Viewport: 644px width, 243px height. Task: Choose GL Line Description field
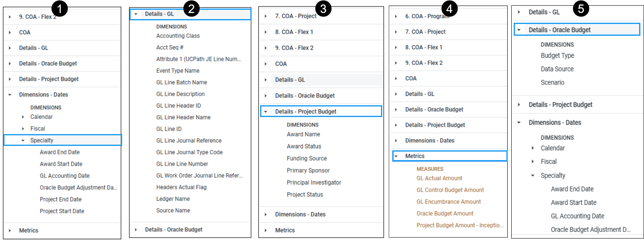[x=180, y=94]
